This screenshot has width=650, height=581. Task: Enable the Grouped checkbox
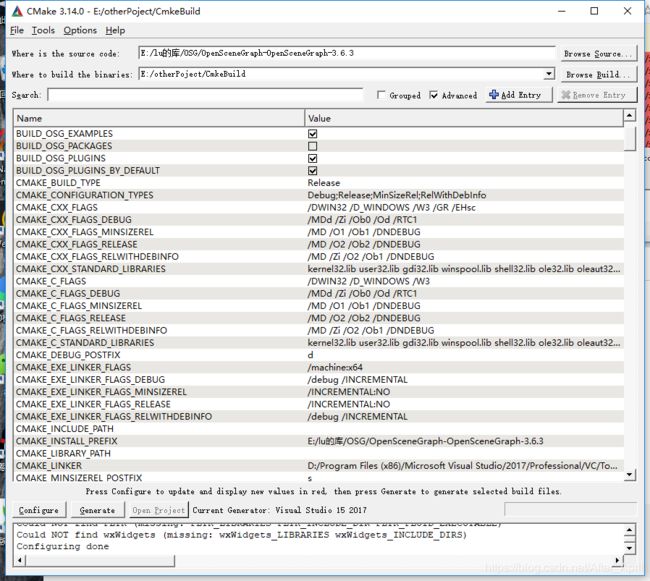click(x=381, y=95)
